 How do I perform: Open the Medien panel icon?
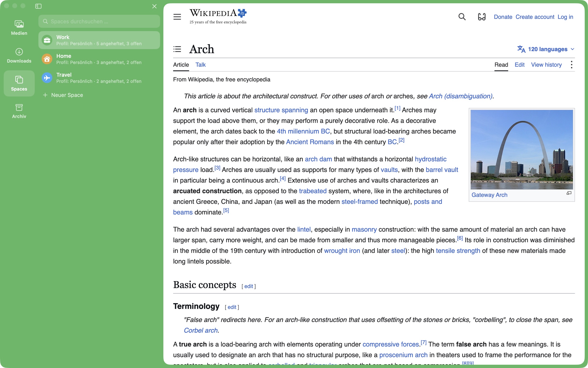coord(19,24)
